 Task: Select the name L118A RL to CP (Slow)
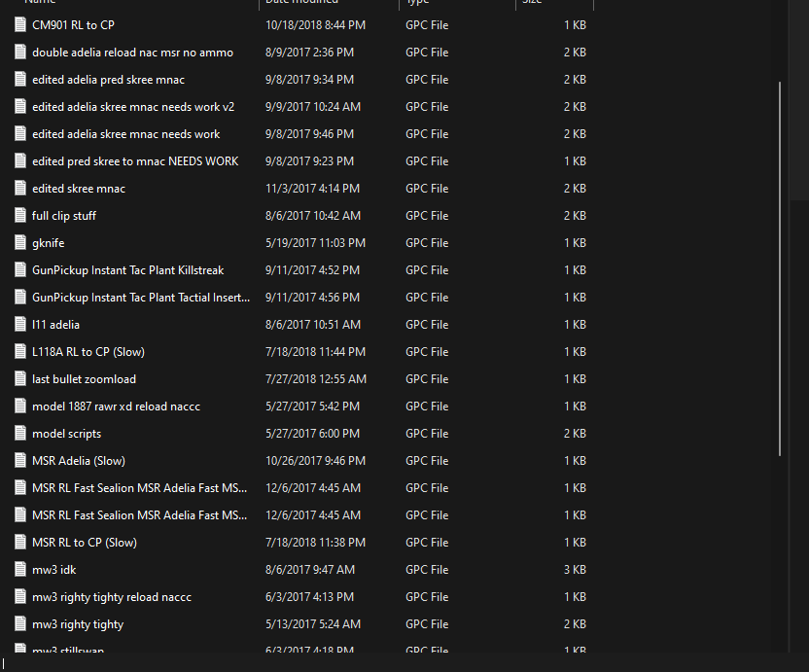coord(88,352)
